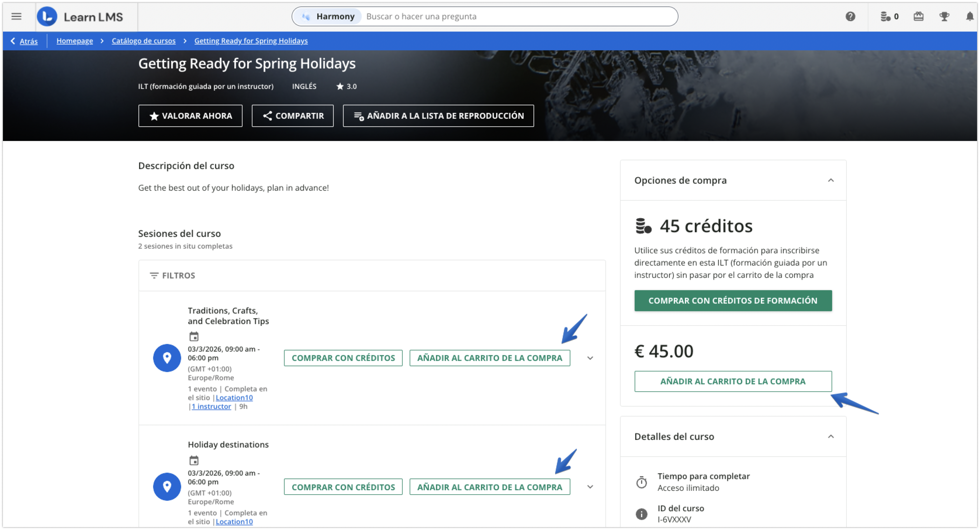Click COMPRAR CON CRÉDITOS DE FORMACIÓN button

coord(733,300)
